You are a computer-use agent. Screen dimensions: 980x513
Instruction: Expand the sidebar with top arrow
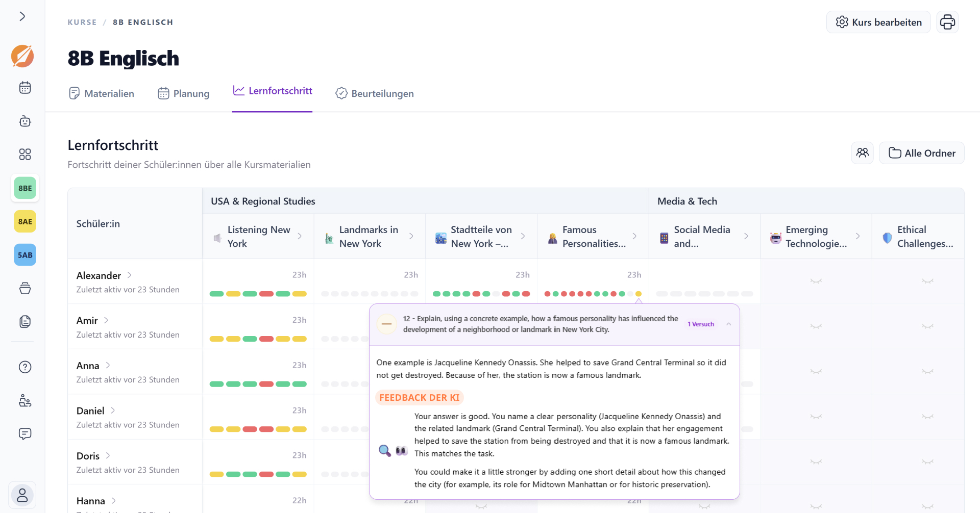22,16
